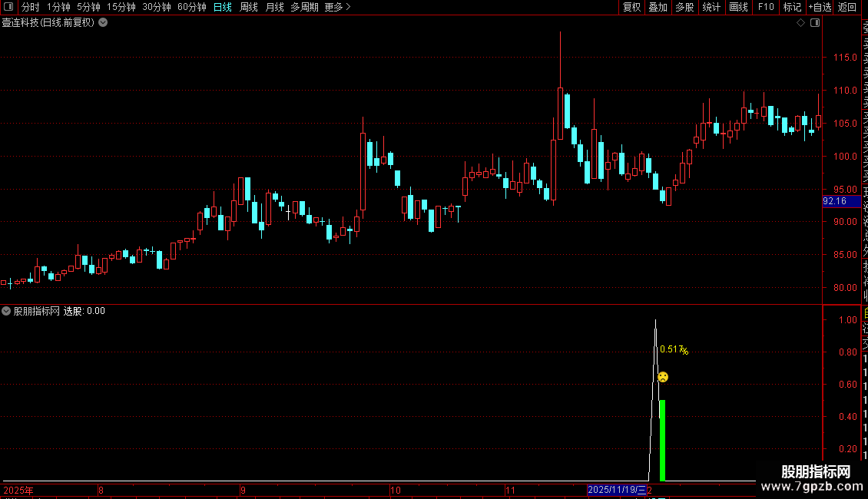Viewport: 868px width, 499px height.
Task: Click the 选股: 0.00 indicator value
Action: pyautogui.click(x=84, y=311)
